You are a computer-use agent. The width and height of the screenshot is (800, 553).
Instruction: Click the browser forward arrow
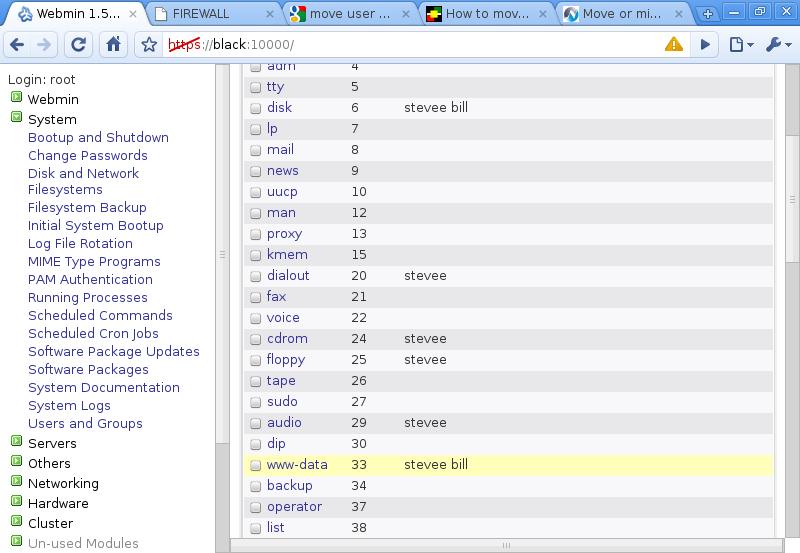(45, 45)
